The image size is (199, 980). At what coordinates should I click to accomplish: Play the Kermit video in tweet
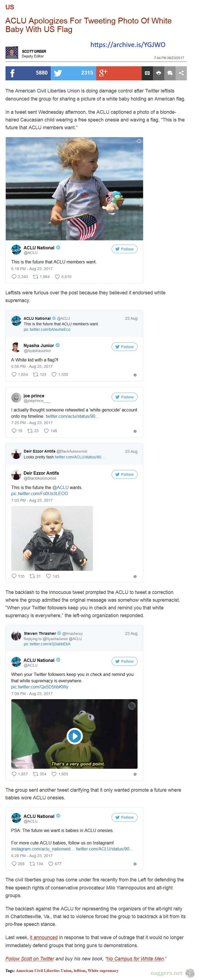[x=74, y=736]
